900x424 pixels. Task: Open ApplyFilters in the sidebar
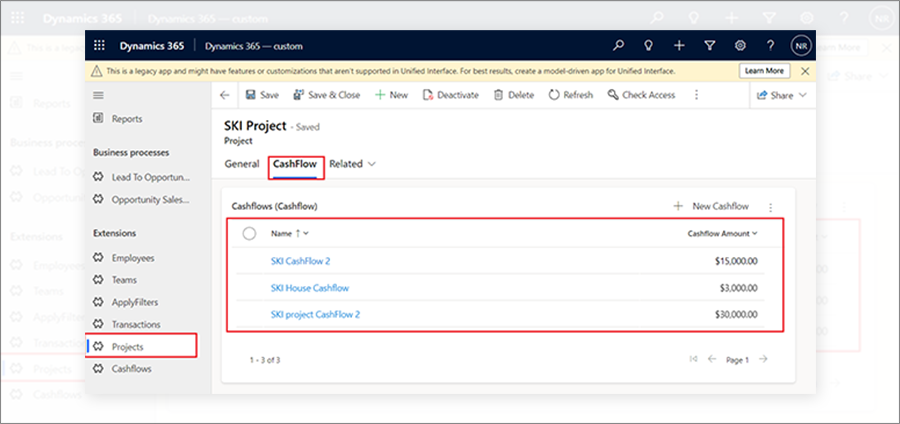[x=126, y=302]
